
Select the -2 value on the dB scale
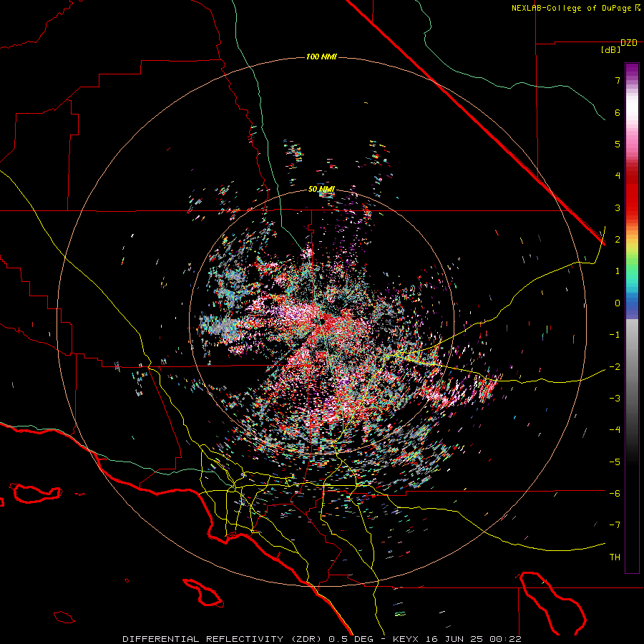pos(615,367)
